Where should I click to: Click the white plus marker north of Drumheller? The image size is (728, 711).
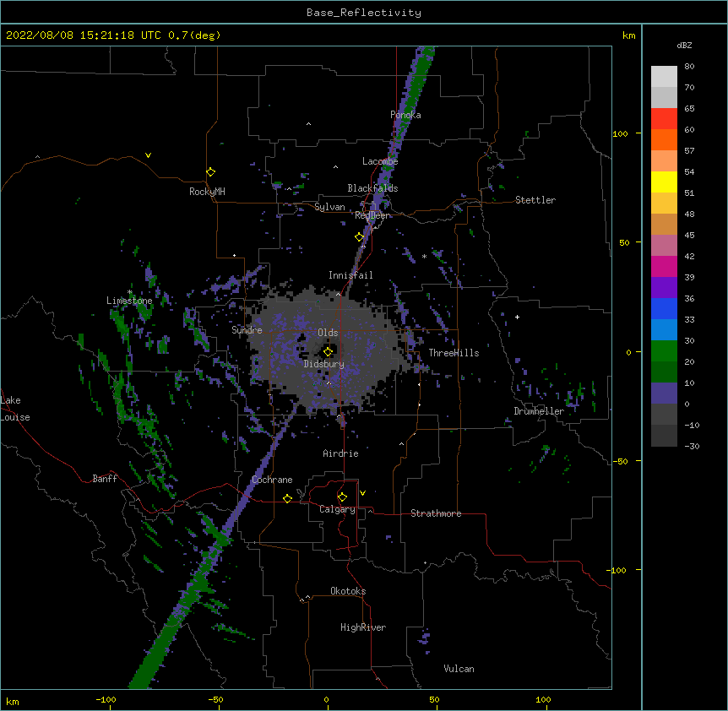[517, 317]
